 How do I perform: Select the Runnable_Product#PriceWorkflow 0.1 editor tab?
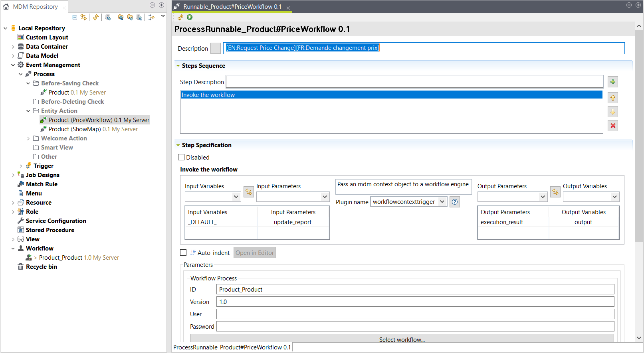click(232, 7)
